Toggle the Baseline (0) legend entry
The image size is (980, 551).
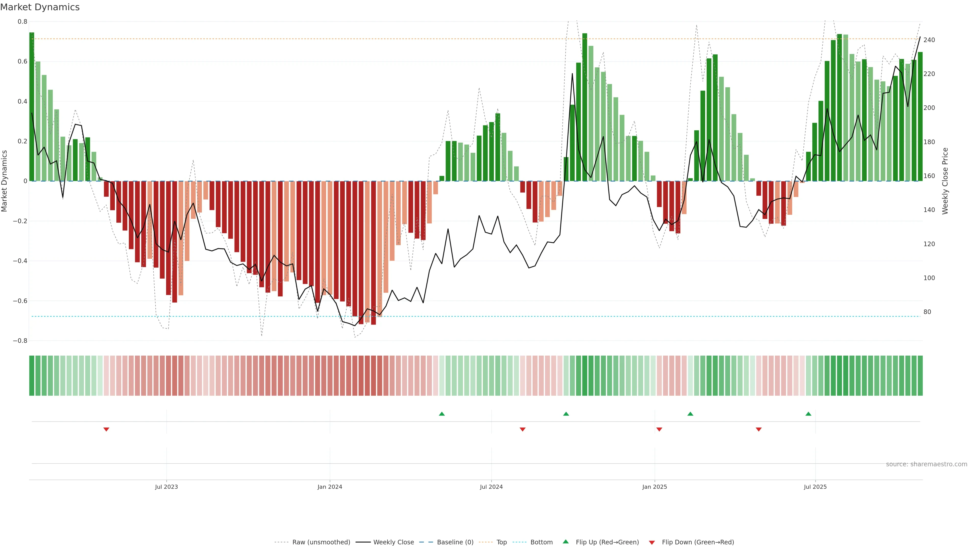pos(455,542)
